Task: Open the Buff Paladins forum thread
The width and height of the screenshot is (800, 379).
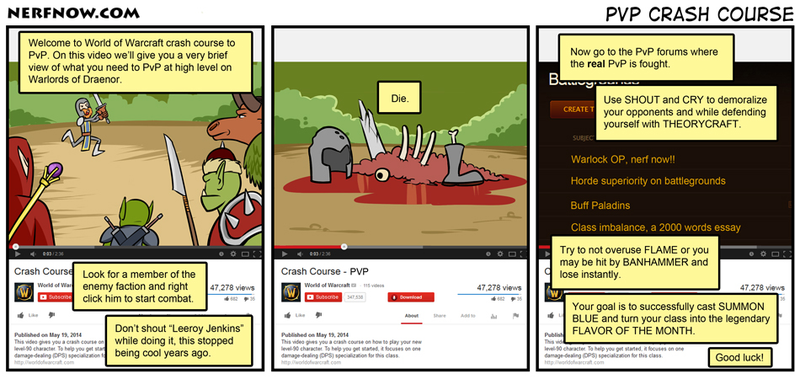Action: coord(600,206)
